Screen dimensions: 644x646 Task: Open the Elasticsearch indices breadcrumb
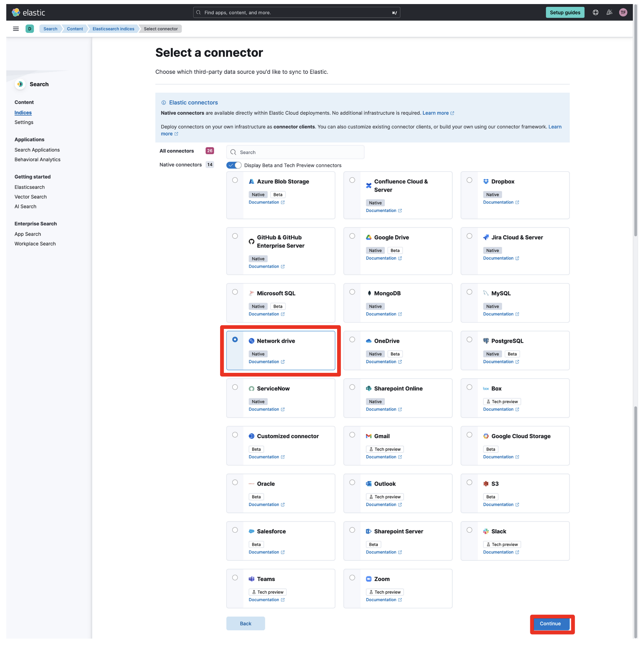(x=113, y=29)
